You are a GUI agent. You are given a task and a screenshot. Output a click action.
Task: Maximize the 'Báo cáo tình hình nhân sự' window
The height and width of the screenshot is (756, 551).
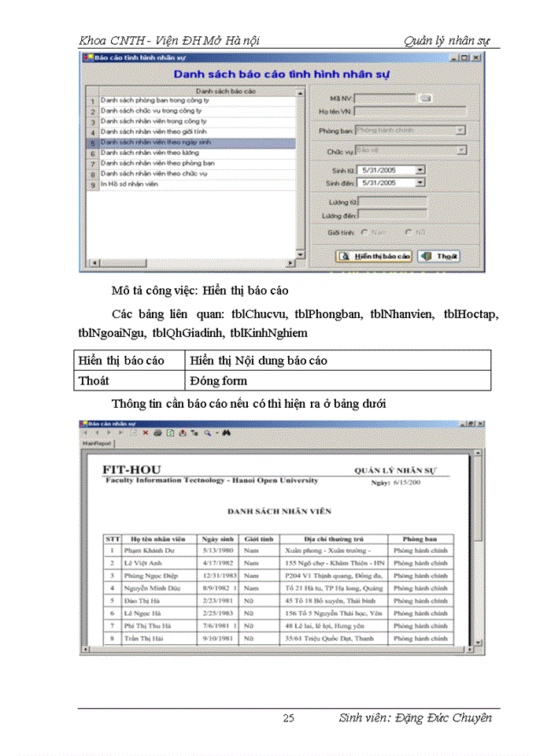point(464,57)
